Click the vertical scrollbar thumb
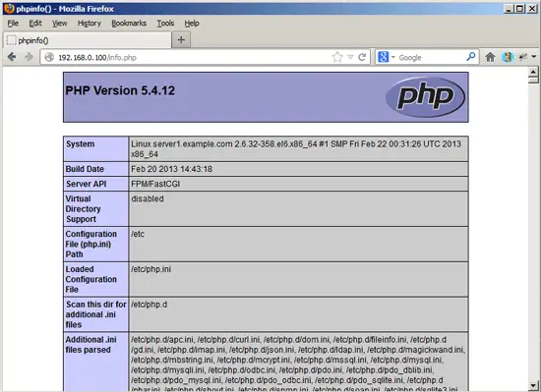541x392 pixels. pos(533,80)
